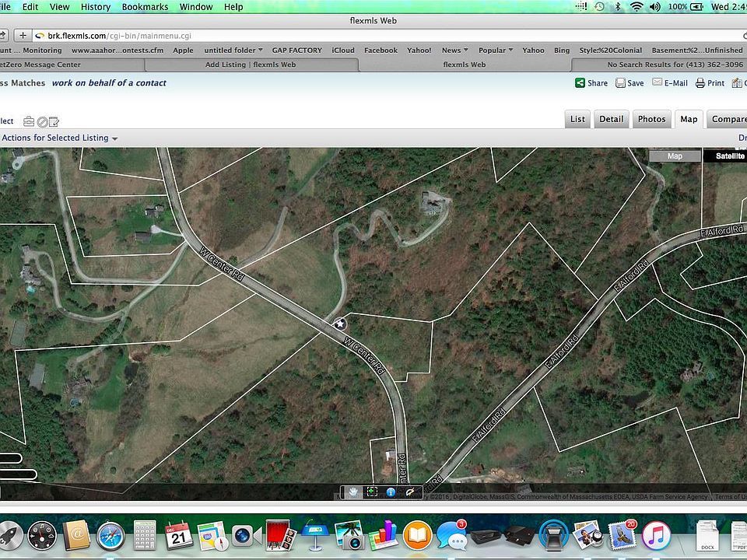Open iBooks in the dock
Viewport: 747px width, 560px height.
(417, 536)
